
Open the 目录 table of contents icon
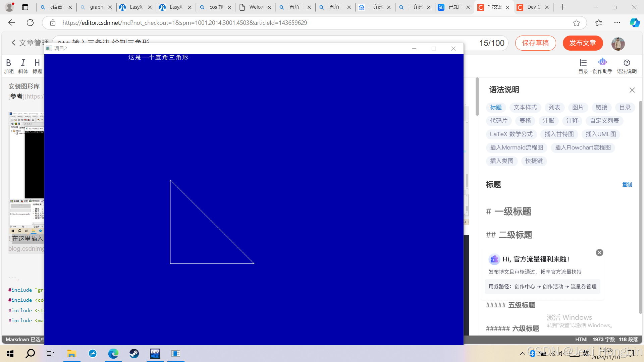click(583, 66)
